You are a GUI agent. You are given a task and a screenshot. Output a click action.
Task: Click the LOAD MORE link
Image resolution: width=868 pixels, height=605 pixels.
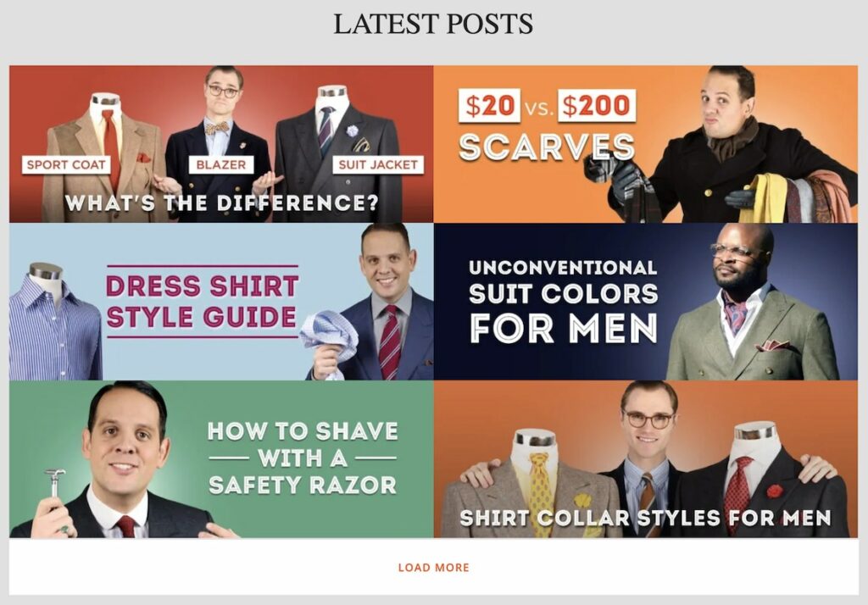coord(433,568)
